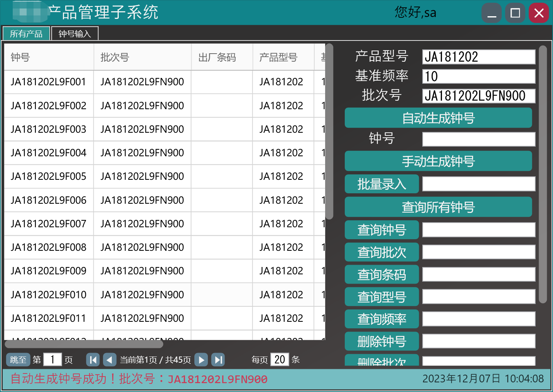Select row JA181202L9F001
This screenshot has width=553, height=392.
point(165,82)
